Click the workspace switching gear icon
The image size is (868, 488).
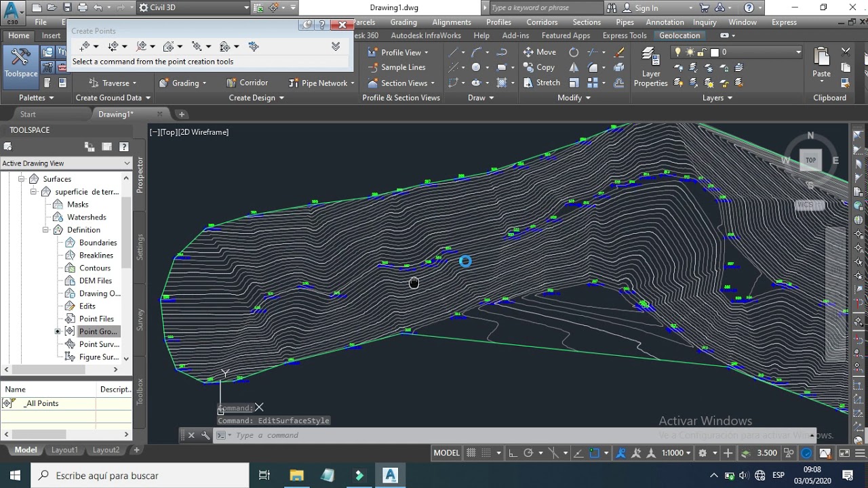coord(703,453)
